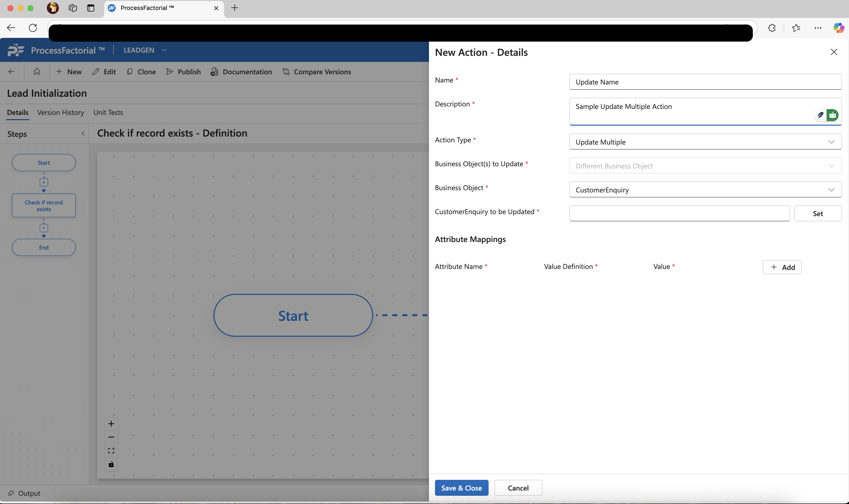The image size is (849, 504).
Task: Toggle the canvas lock icon
Action: pyautogui.click(x=111, y=464)
